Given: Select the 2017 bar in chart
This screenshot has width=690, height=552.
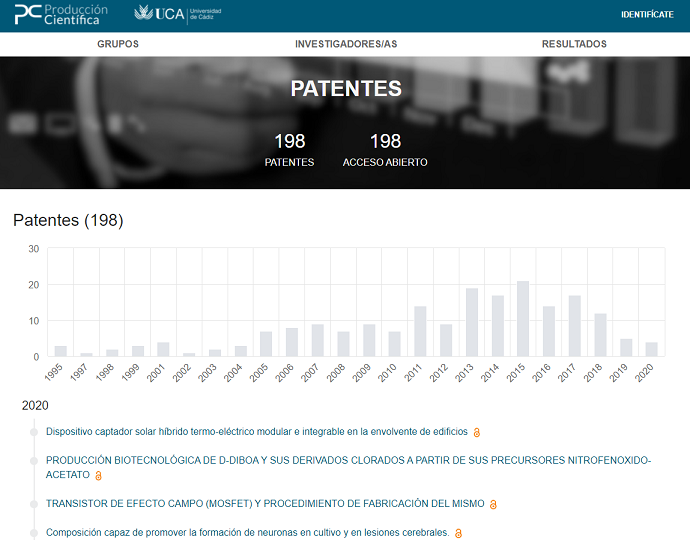Looking at the screenshot, I should [575, 326].
